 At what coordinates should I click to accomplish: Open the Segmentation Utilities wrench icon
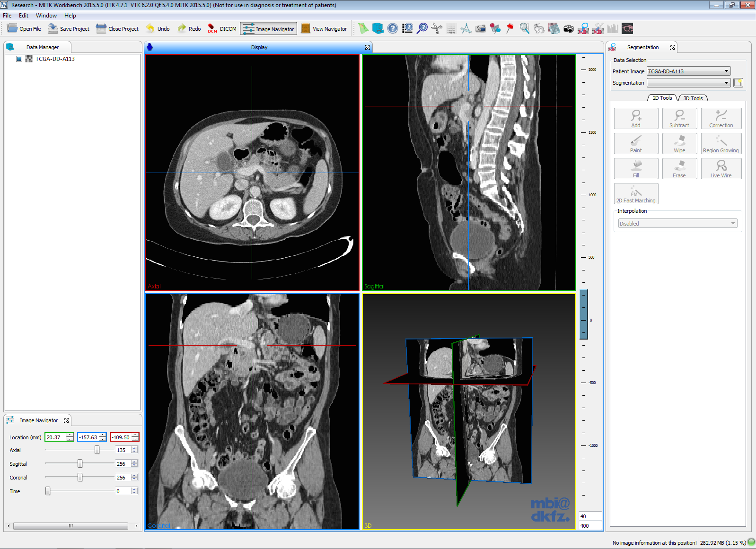[x=598, y=28]
